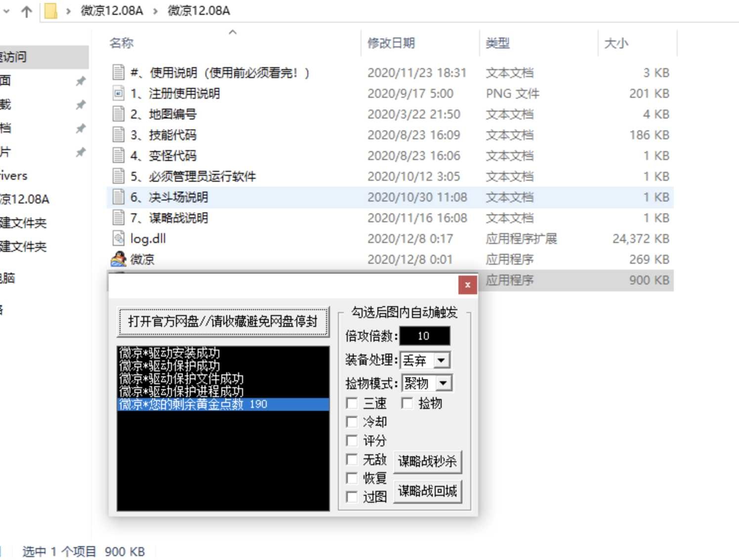Image resolution: width=739 pixels, height=560 pixels.
Task: Click the 倍攻倍数 input field
Action: [x=425, y=336]
